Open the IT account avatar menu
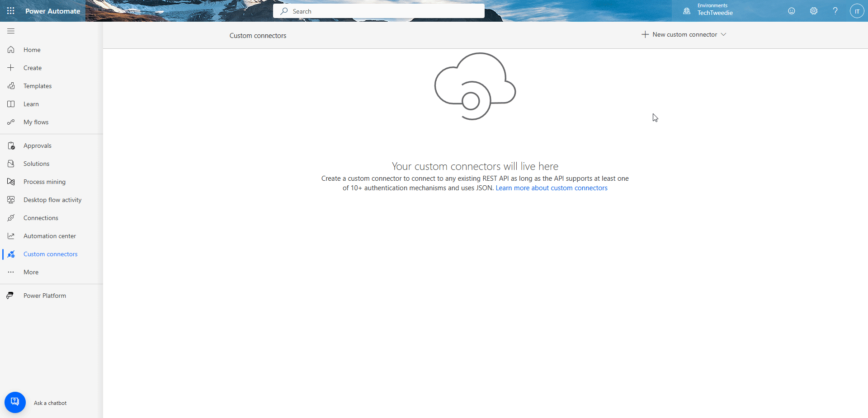This screenshot has width=868, height=418. (857, 11)
